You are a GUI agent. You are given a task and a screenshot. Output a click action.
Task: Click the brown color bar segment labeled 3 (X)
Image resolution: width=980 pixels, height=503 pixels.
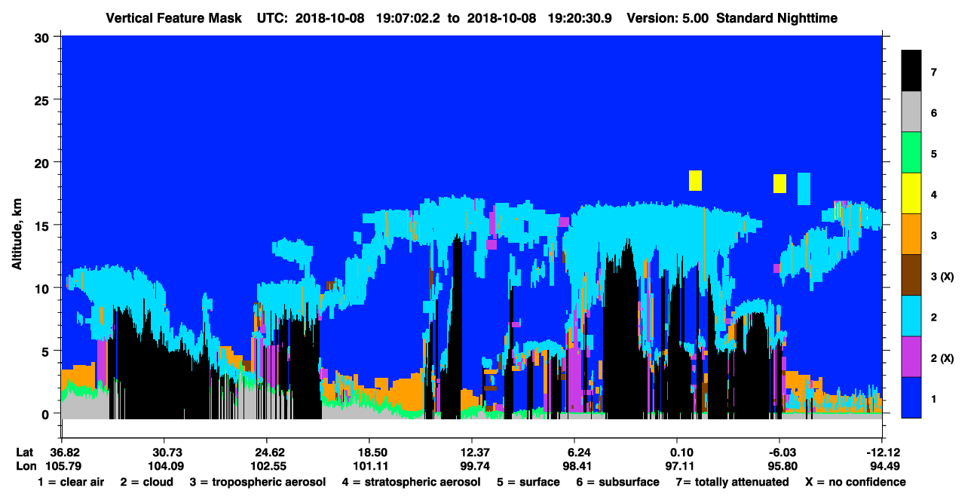[x=911, y=275]
